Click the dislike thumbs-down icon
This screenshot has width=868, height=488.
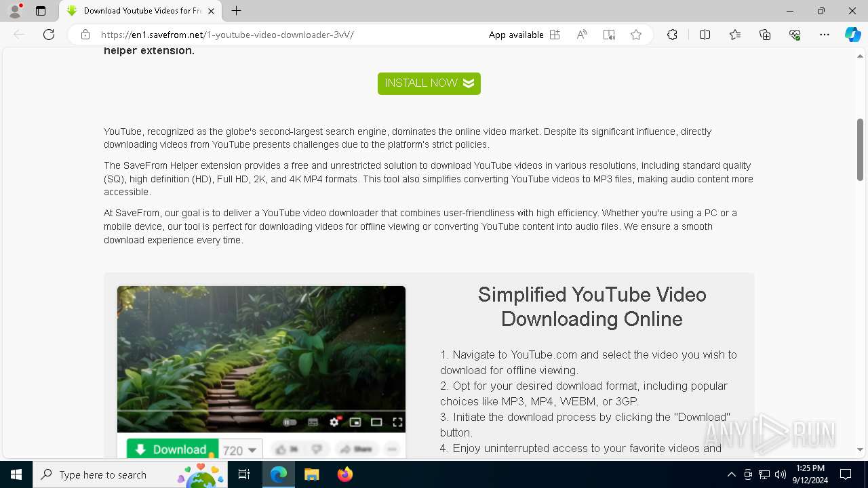coord(316,449)
